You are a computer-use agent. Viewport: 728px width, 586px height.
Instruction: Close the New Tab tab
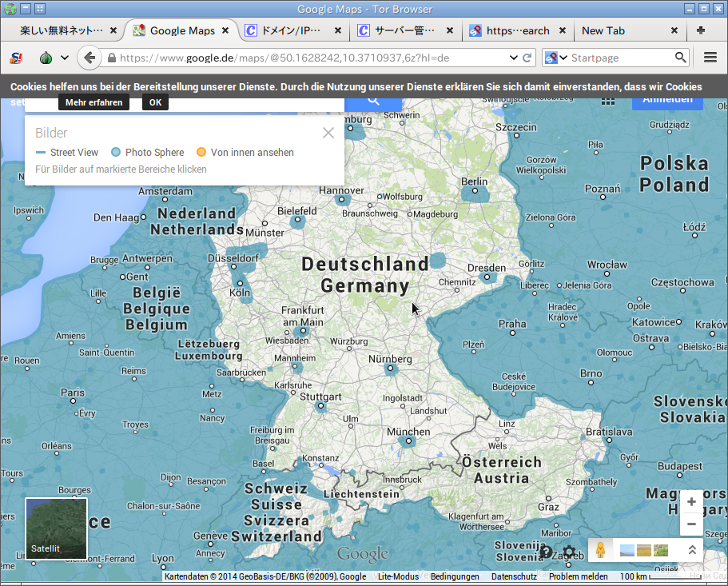pos(674,30)
